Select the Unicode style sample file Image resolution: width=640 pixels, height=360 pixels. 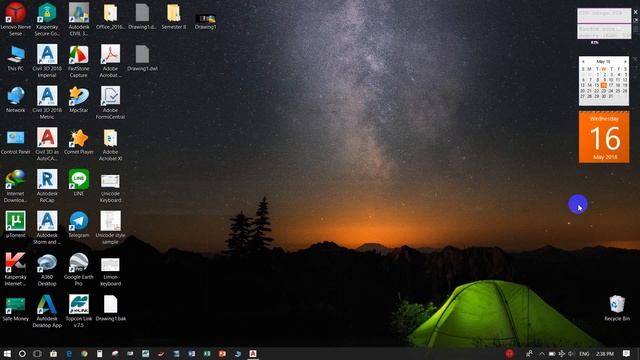coord(110,227)
